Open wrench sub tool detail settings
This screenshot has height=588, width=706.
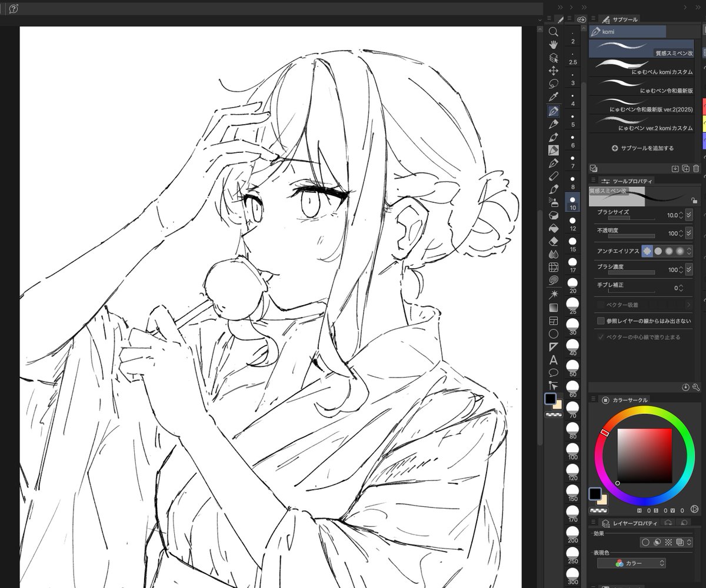tap(696, 387)
